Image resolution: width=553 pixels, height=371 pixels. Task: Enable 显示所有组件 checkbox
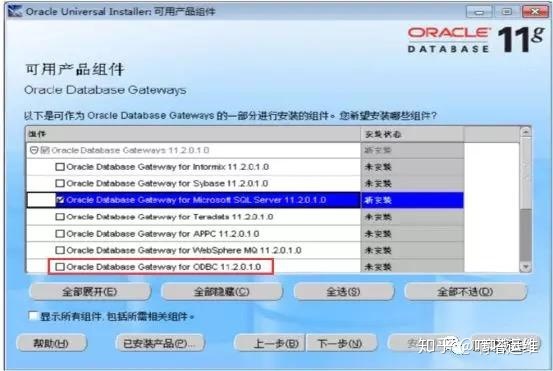[x=33, y=316]
